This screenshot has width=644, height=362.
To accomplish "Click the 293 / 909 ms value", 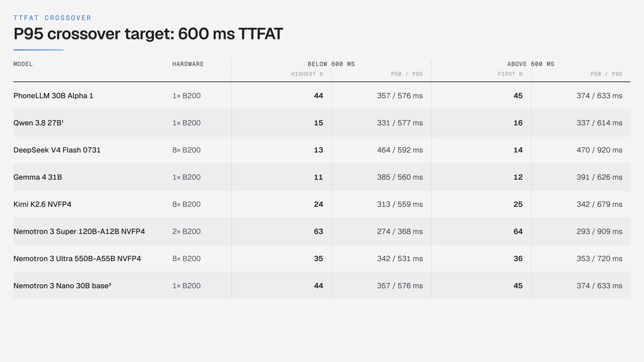I will point(600,232).
